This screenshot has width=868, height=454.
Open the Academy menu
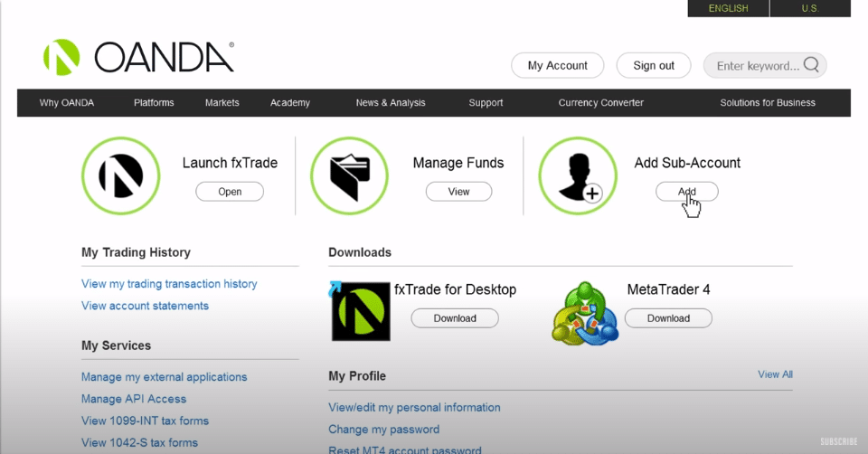[x=290, y=102]
